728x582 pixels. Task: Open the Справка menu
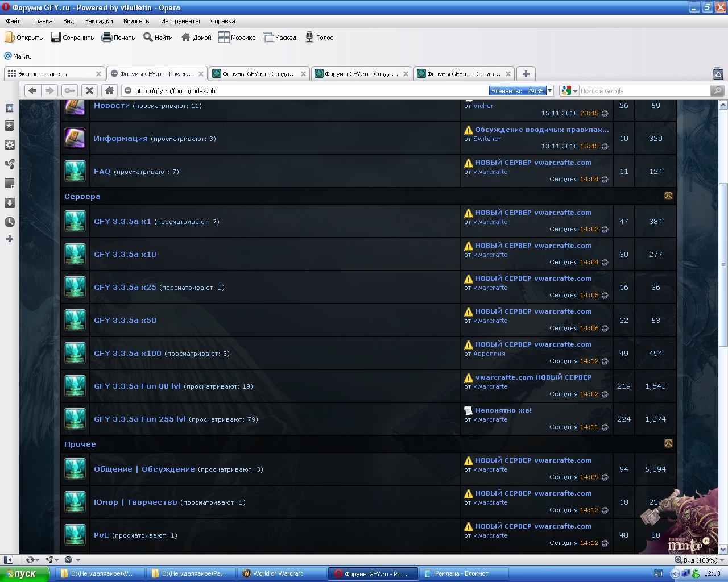coord(222,21)
